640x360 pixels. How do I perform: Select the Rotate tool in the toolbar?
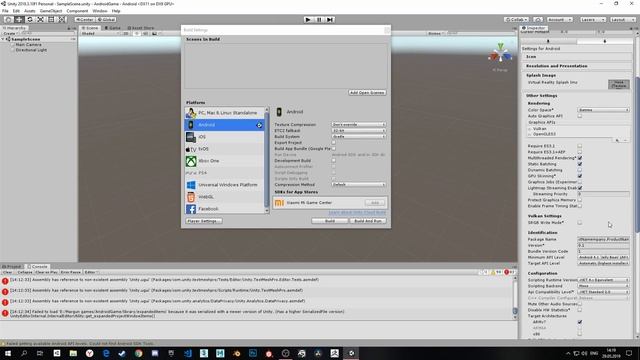pyautogui.click(x=29, y=20)
